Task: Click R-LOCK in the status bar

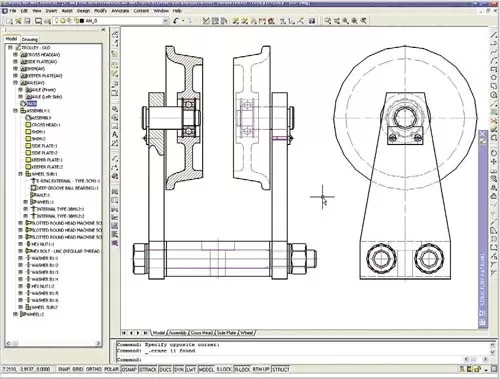Action: point(242,369)
